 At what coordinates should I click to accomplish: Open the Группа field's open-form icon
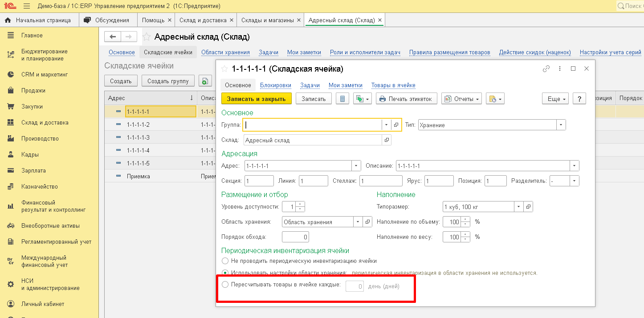tap(396, 125)
